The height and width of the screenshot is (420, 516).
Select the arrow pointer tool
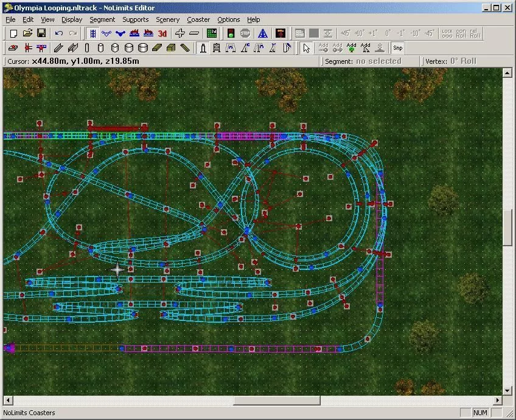307,48
